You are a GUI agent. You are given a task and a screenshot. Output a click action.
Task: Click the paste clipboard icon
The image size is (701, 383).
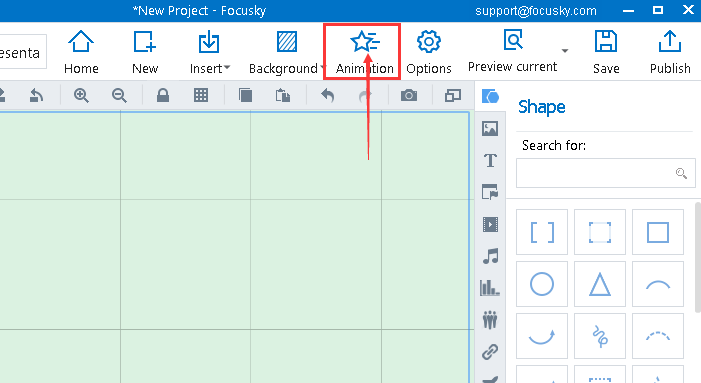point(283,95)
